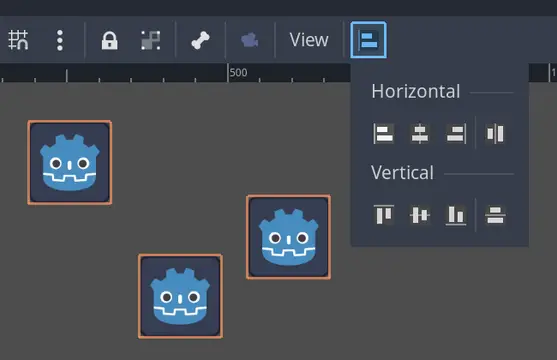Close the alignment tools popup button
557x360 pixels.
tap(368, 40)
